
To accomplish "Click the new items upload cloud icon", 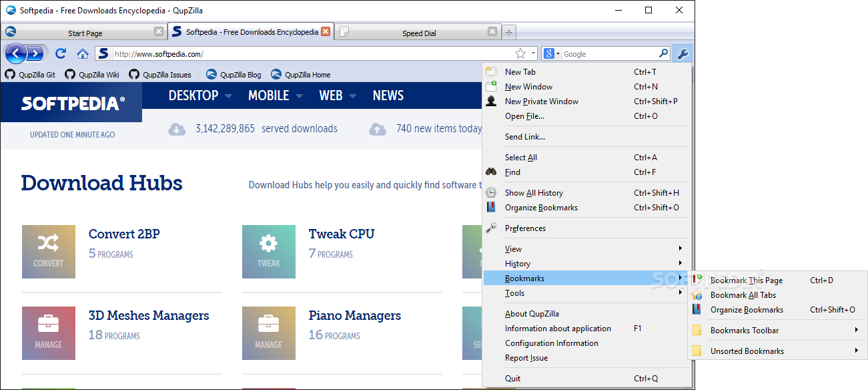I will point(378,129).
